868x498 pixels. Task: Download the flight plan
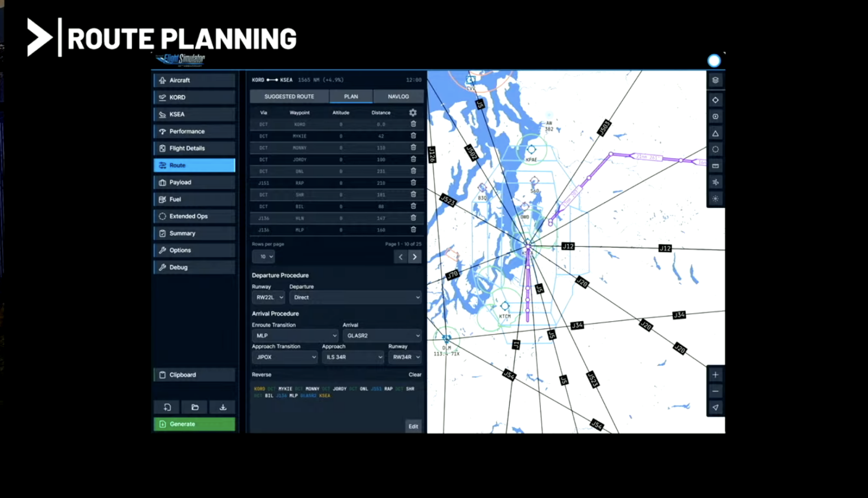point(223,407)
